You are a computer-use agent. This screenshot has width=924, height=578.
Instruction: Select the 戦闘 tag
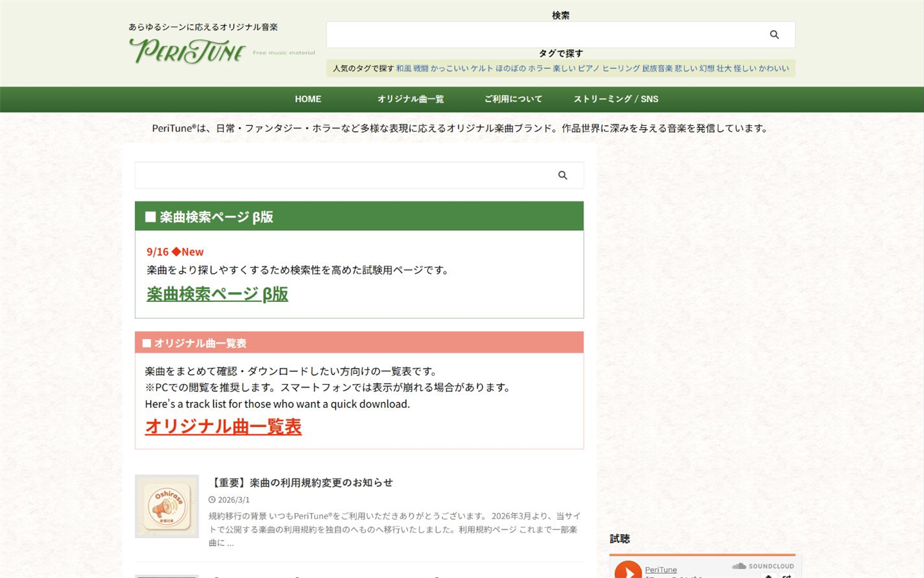pos(421,68)
